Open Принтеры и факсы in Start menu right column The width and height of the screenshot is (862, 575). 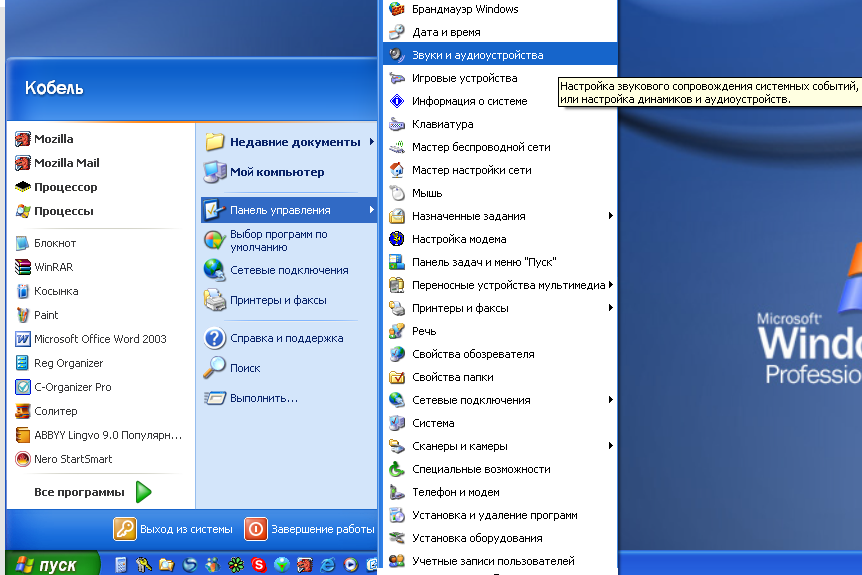tap(265, 301)
